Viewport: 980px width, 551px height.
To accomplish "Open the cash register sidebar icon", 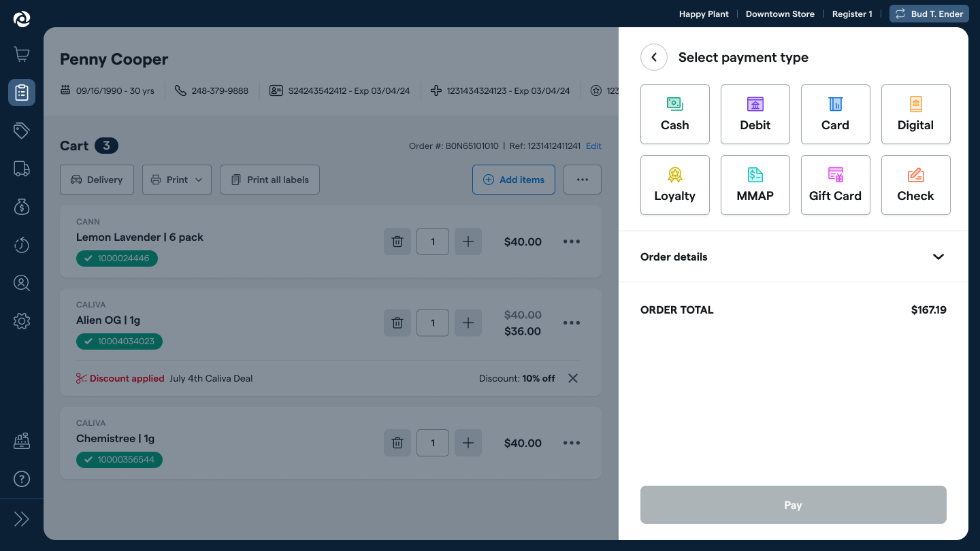I will coord(22,441).
